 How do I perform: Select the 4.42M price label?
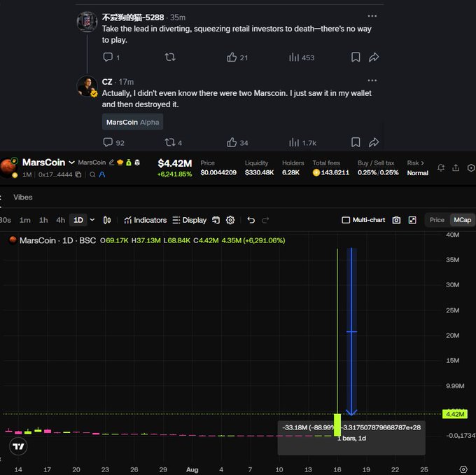(x=455, y=414)
